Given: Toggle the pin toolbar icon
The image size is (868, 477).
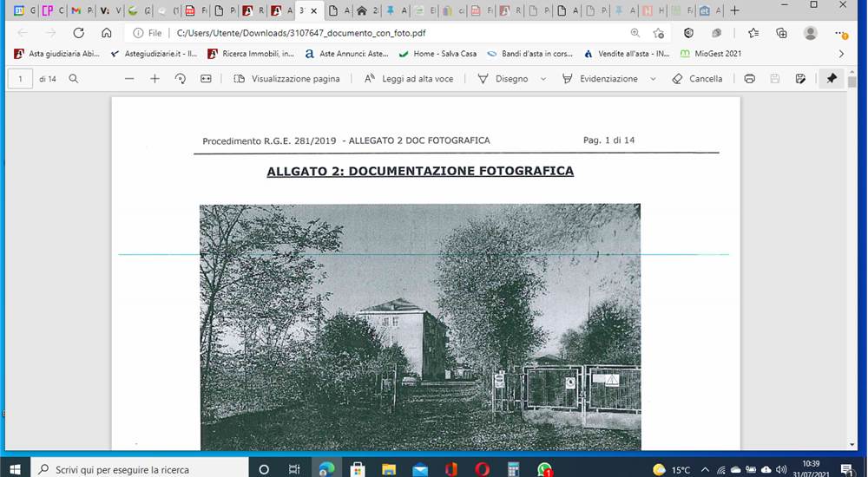Looking at the screenshot, I should 832,79.
